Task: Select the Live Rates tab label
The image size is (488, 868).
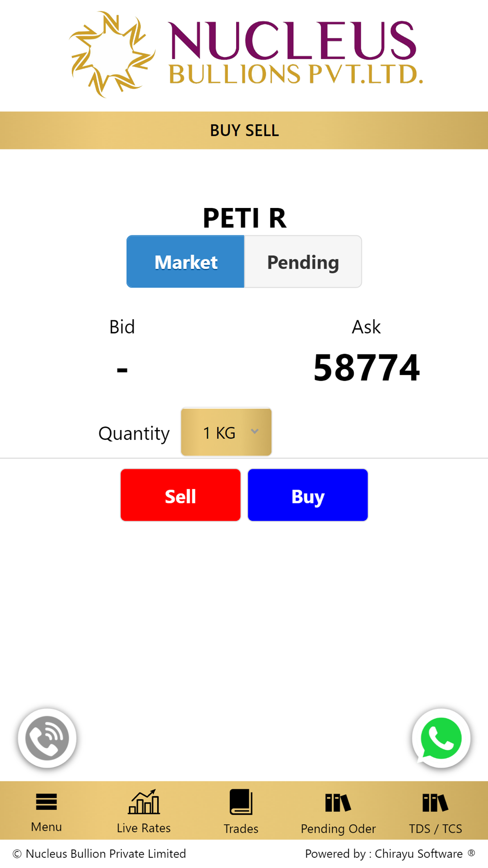Action: coord(143,828)
